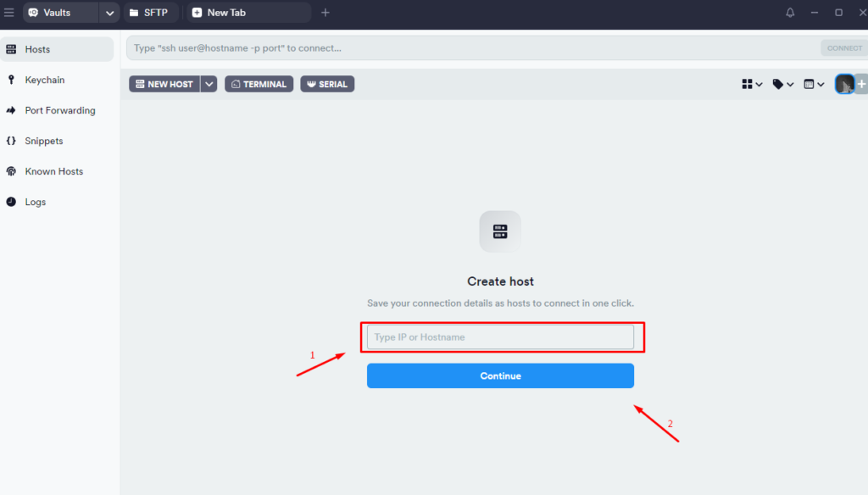Image resolution: width=868 pixels, height=495 pixels.
Task: Click the NEW HOST button
Action: pyautogui.click(x=166, y=84)
